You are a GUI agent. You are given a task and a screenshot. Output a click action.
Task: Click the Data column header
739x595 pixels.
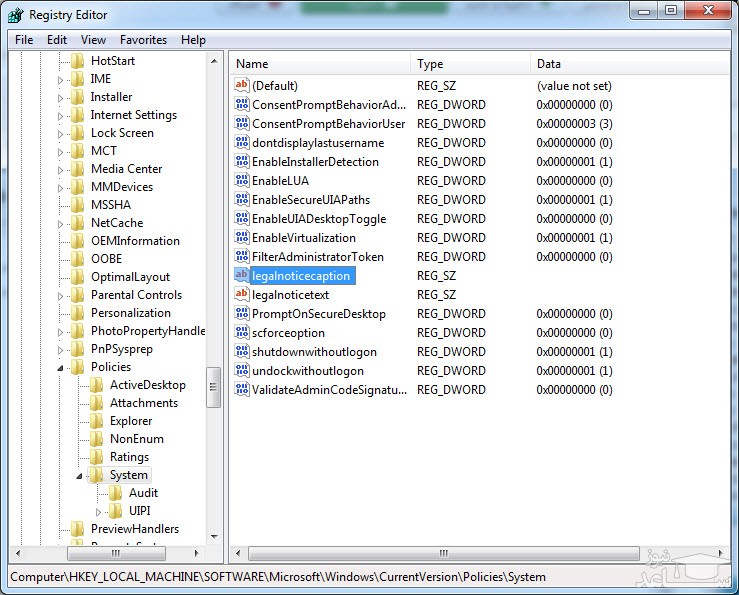620,64
